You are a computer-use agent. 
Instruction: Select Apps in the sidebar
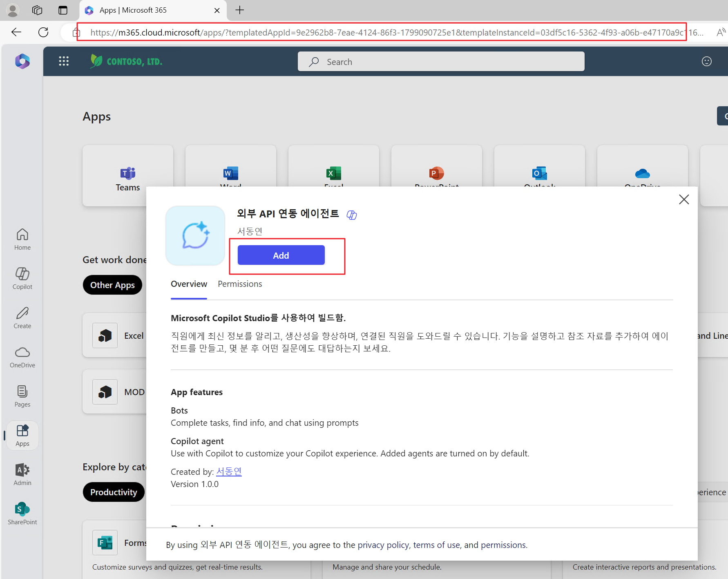click(22, 436)
